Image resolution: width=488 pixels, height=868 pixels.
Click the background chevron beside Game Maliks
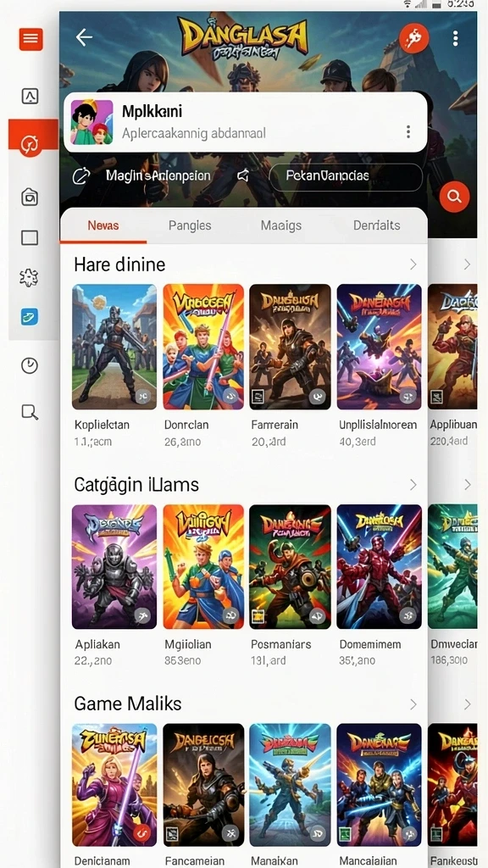[468, 704]
